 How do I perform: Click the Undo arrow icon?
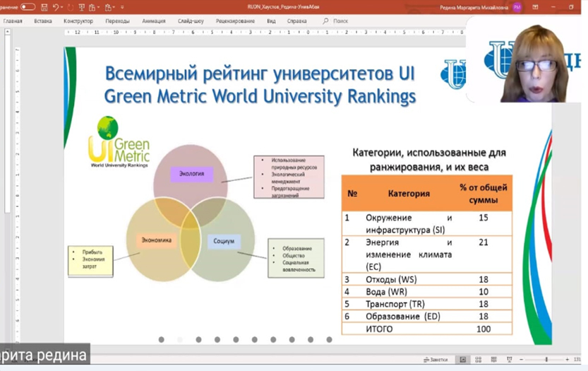pyautogui.click(x=56, y=7)
